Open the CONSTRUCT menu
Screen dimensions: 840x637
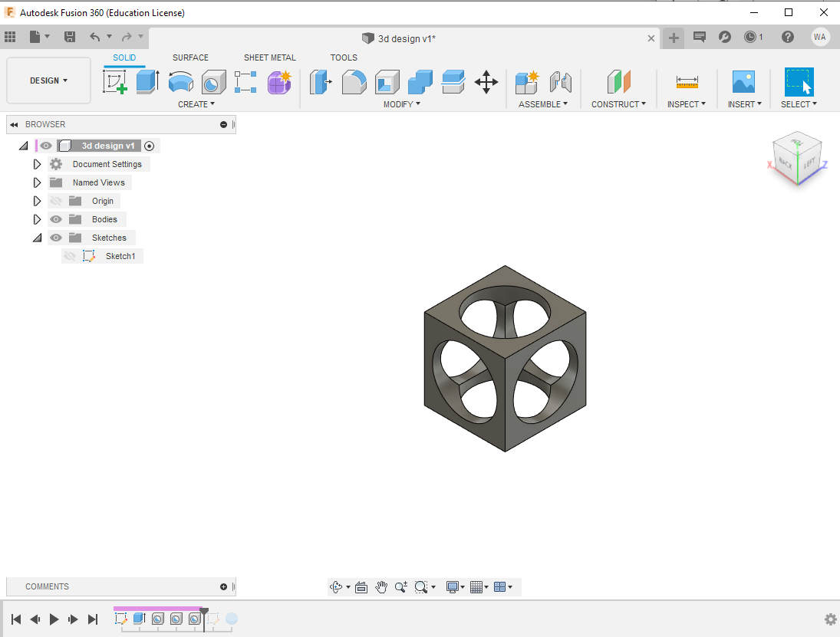pyautogui.click(x=618, y=104)
